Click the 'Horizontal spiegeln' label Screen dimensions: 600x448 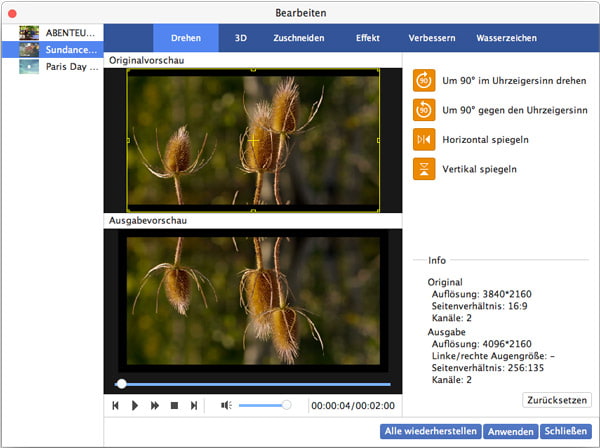[x=485, y=140]
